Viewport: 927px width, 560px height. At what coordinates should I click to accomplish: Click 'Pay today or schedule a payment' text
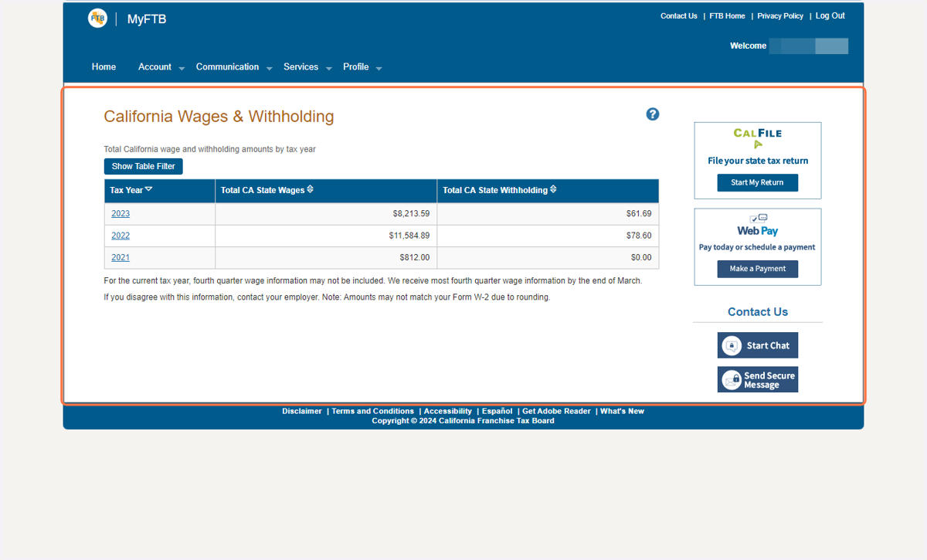(757, 247)
